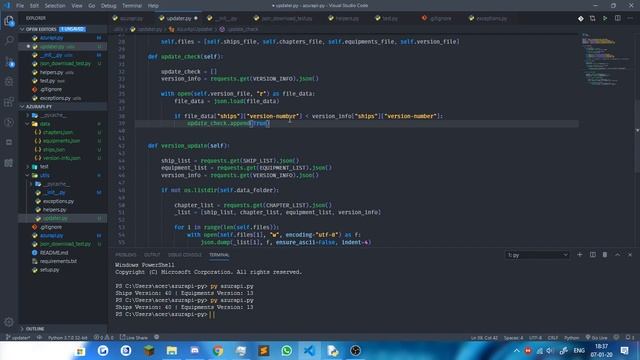
Task: Close the terminal panel
Action: (630, 255)
